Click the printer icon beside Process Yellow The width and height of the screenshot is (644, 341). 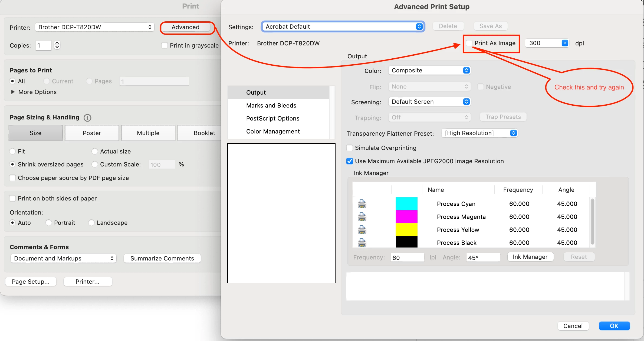pyautogui.click(x=362, y=230)
